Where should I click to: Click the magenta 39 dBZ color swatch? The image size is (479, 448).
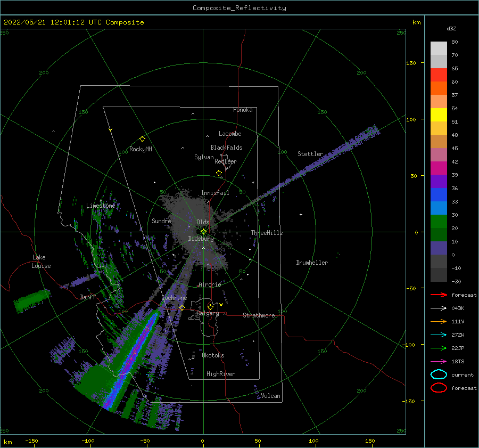click(x=439, y=168)
